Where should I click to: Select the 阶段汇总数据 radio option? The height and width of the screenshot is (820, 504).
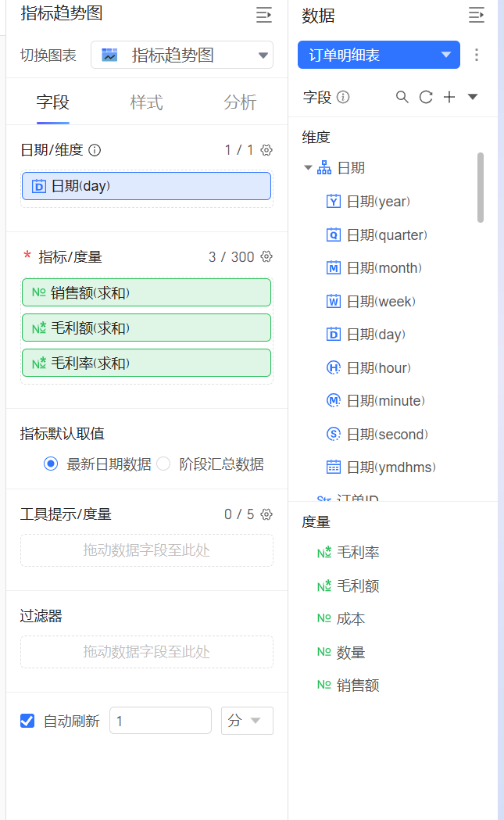(x=163, y=464)
